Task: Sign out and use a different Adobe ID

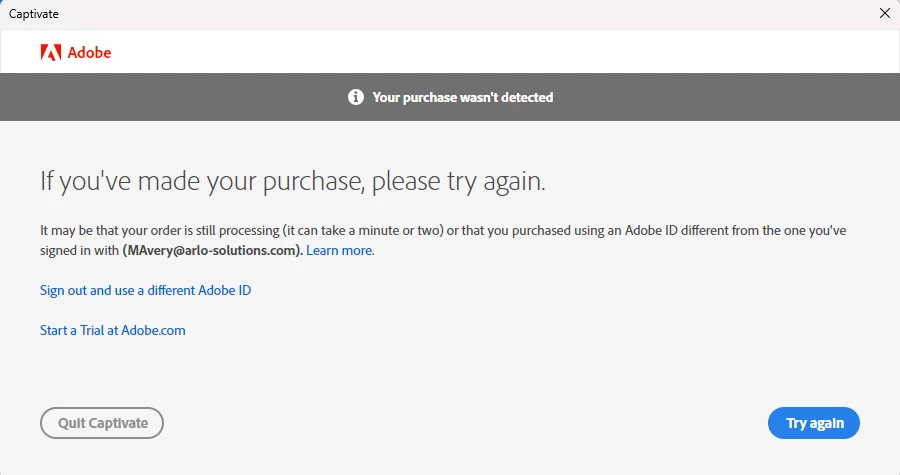Action: [145, 290]
